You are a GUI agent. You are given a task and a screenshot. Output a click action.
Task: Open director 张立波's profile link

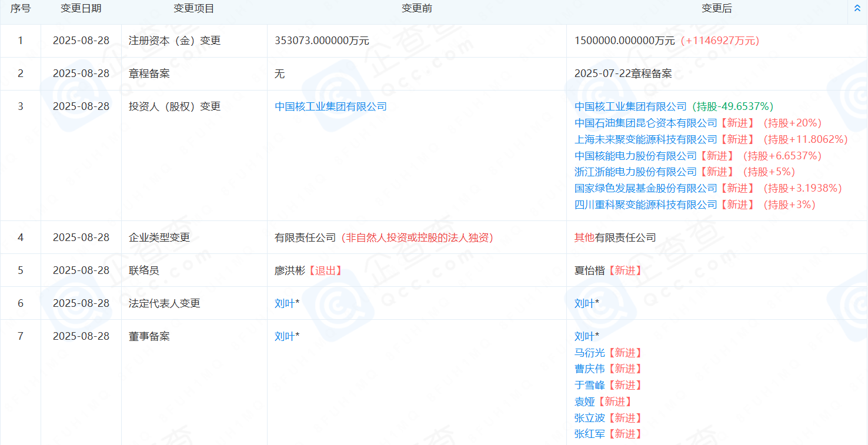coord(589,418)
